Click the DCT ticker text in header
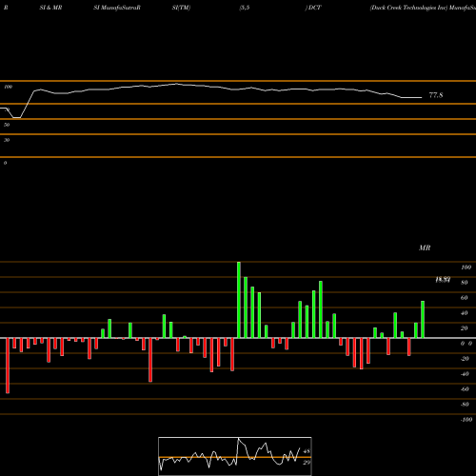The width and height of the screenshot is (476, 476). [314, 8]
